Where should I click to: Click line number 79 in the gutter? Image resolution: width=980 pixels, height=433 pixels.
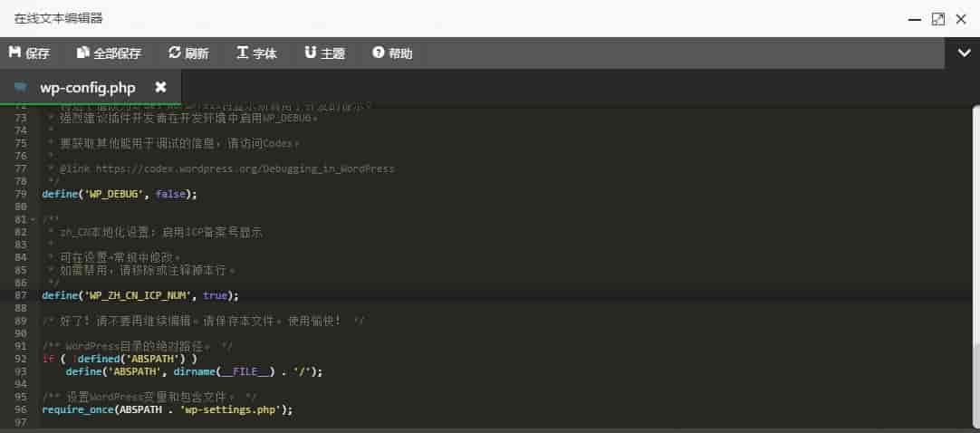(x=20, y=194)
